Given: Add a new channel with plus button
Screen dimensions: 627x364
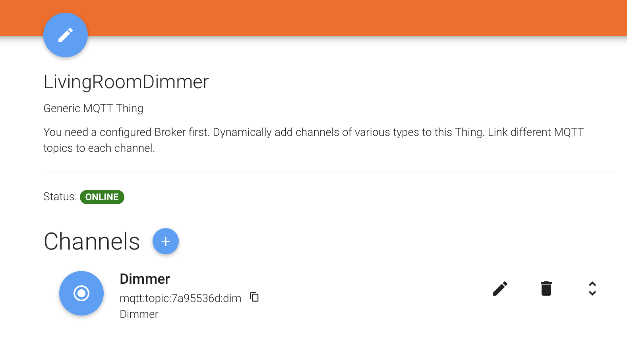Looking at the screenshot, I should point(166,241).
